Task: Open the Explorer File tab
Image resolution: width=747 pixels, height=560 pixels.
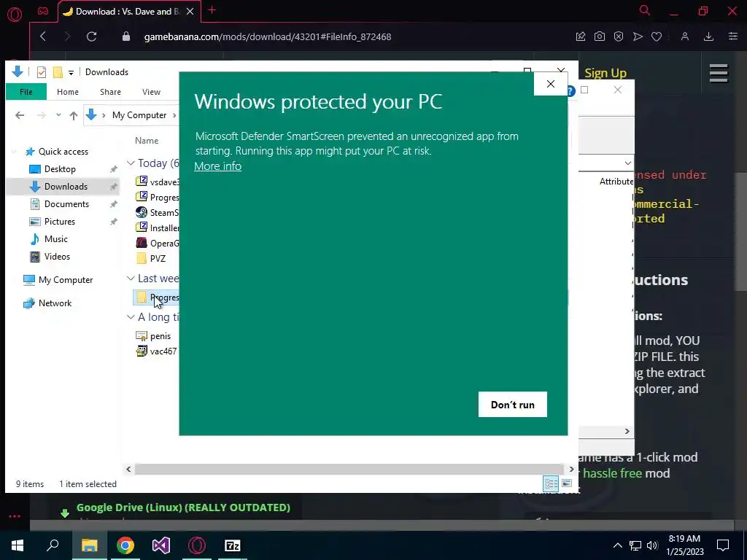Action: [x=26, y=92]
